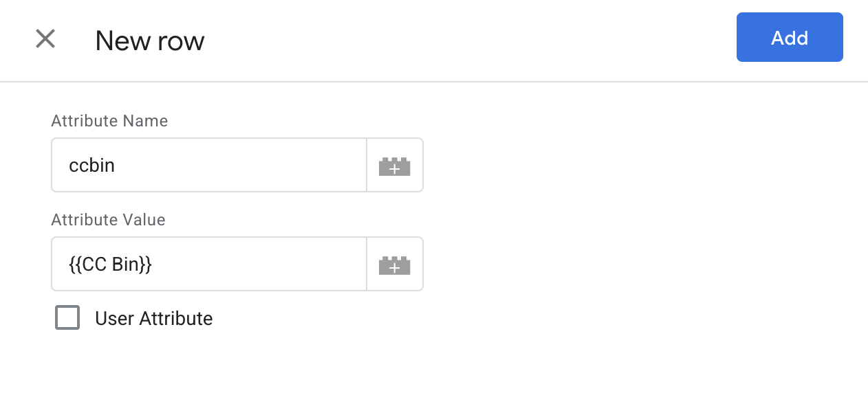Tap the close icon next to New row title
This screenshot has width=868, height=404.
45,38
